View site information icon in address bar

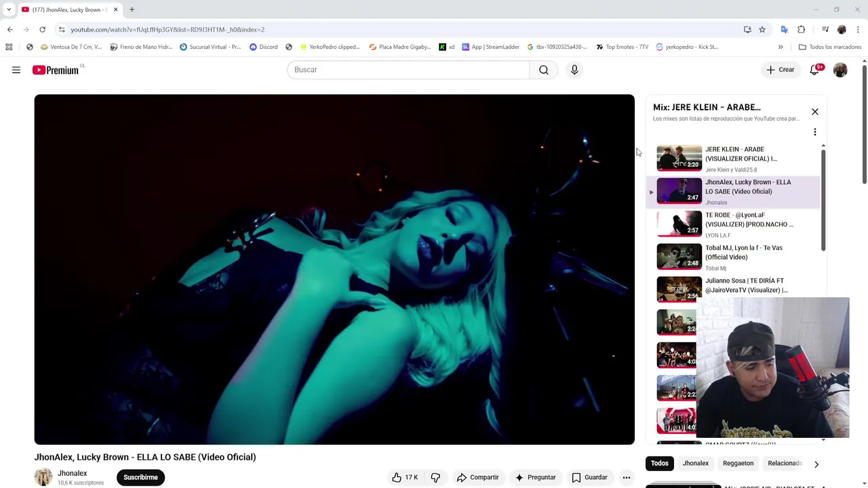[x=62, y=29]
